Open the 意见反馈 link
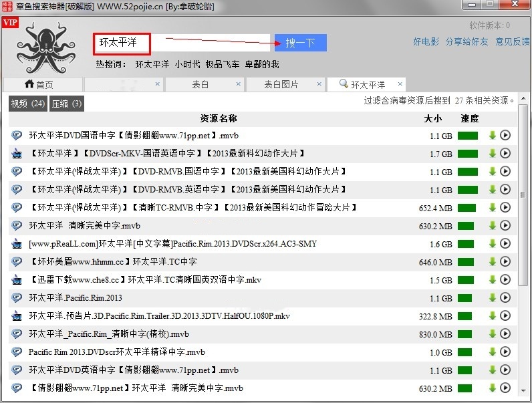The width and height of the screenshot is (532, 403). pos(513,41)
